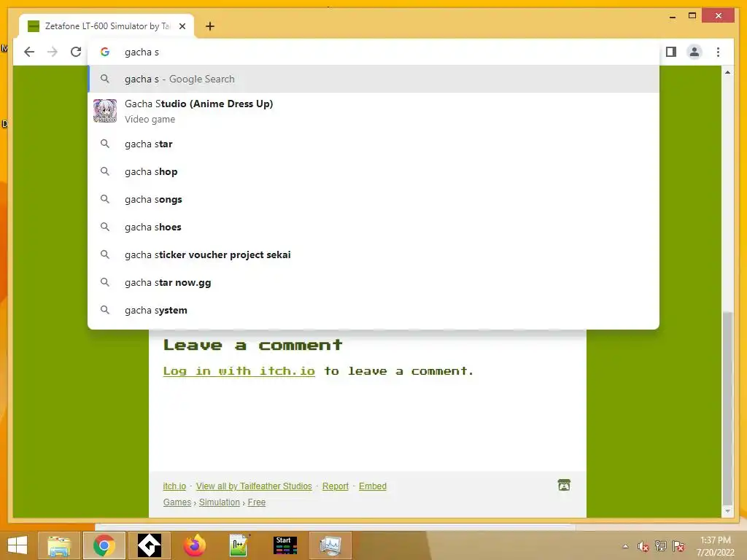Open File Explorer from the taskbar
The height and width of the screenshot is (560, 747).
pyautogui.click(x=59, y=545)
